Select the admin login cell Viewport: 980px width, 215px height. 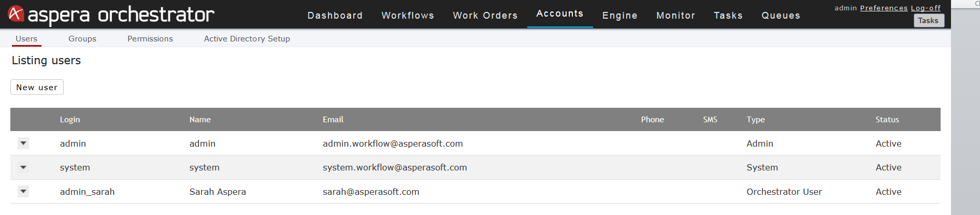click(73, 144)
